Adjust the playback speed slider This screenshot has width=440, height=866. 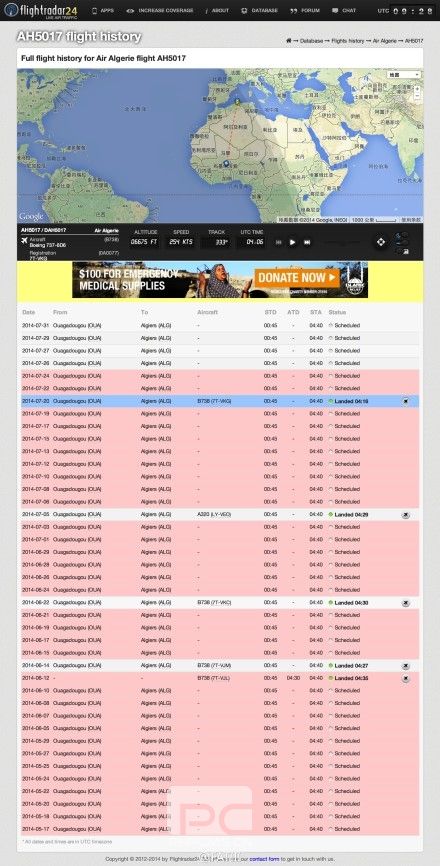point(340,242)
